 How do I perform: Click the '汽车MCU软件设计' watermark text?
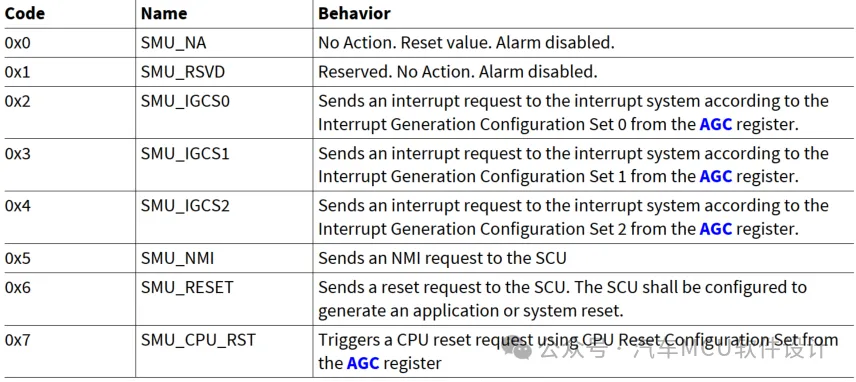(x=731, y=349)
